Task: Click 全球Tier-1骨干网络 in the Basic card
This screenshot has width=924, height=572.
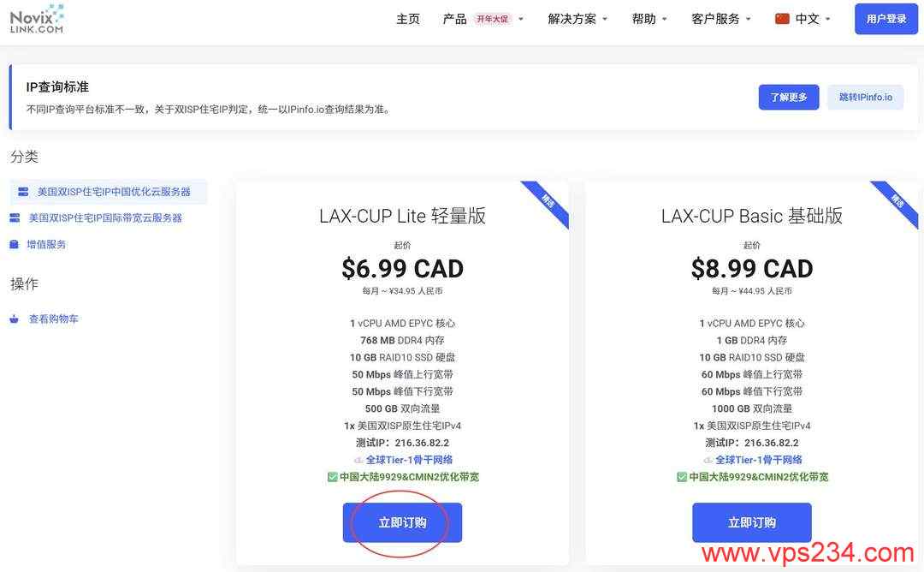Action: click(758, 459)
